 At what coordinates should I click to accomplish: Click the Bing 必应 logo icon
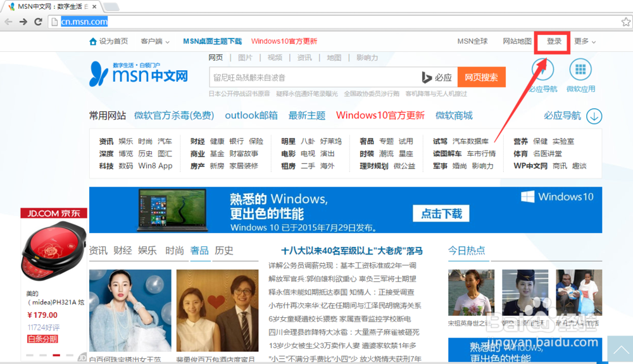click(x=437, y=77)
